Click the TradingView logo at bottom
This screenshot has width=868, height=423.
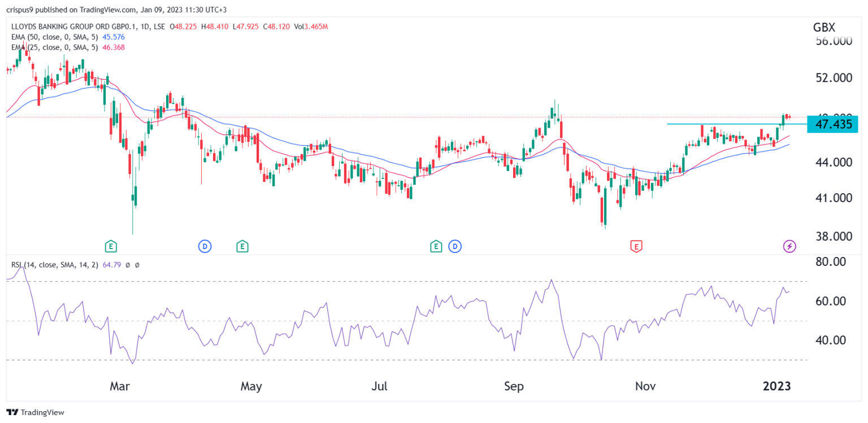pos(35,412)
